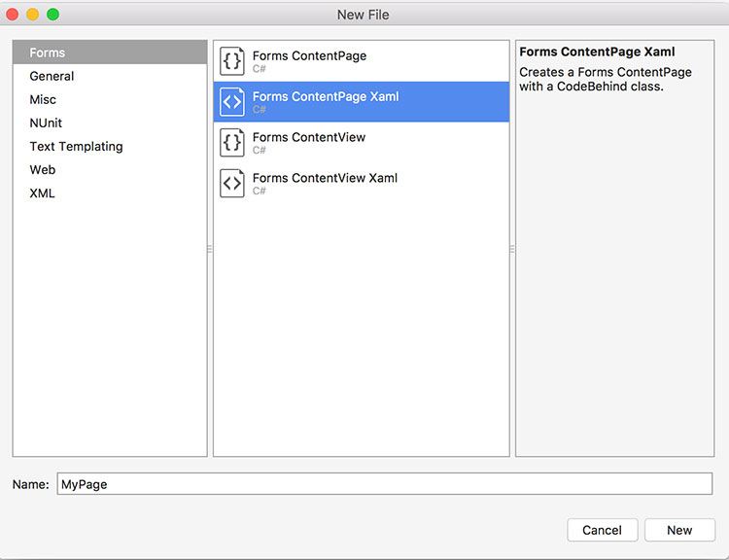Click the Forms ContentView Xaml icon
The height and width of the screenshot is (560, 729).
232,183
